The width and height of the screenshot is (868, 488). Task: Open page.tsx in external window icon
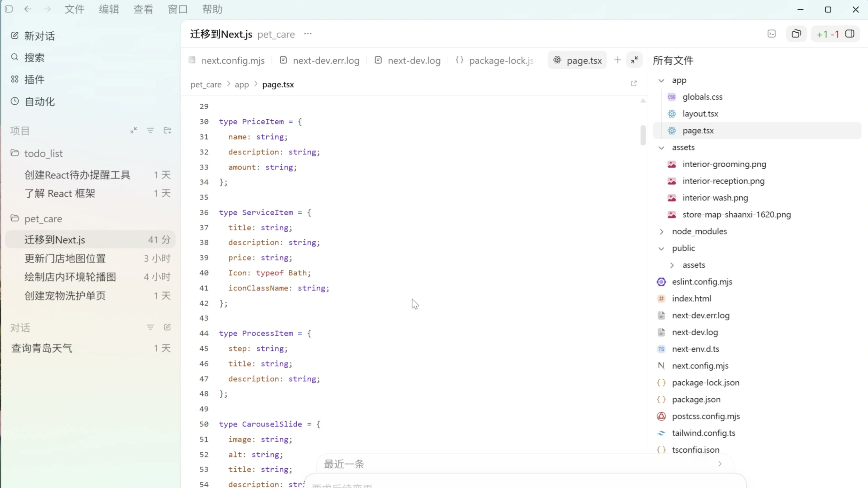point(633,84)
